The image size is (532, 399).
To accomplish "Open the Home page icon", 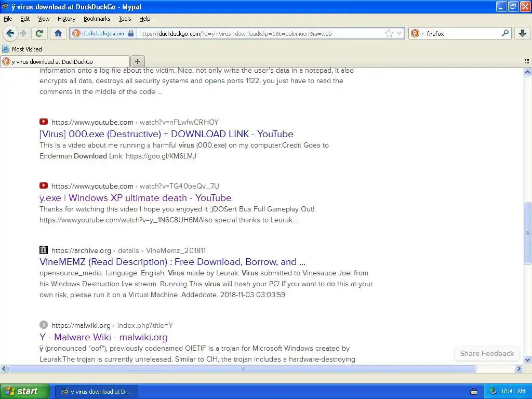I will [58, 33].
